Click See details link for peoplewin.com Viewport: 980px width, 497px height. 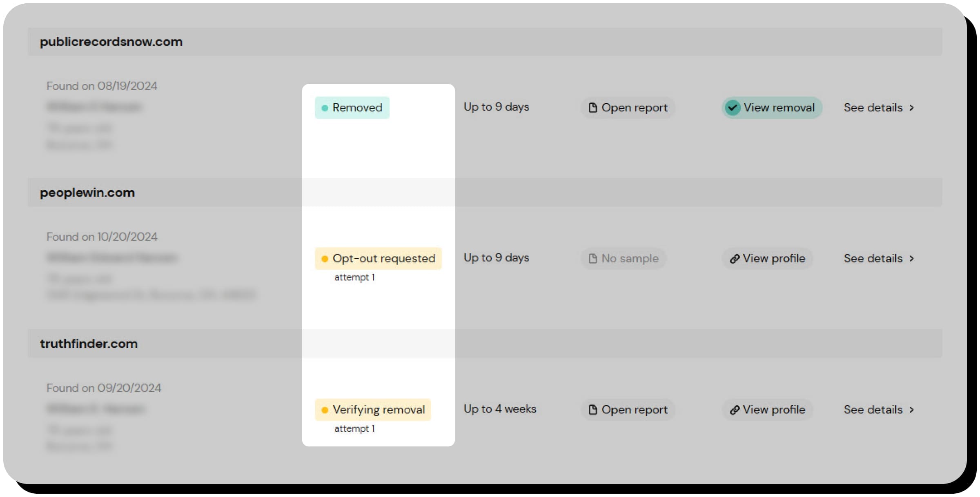click(879, 259)
